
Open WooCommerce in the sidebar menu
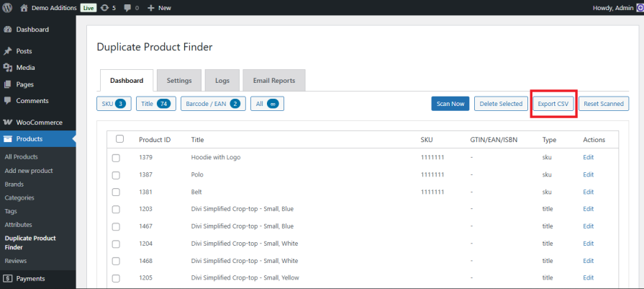tap(38, 123)
